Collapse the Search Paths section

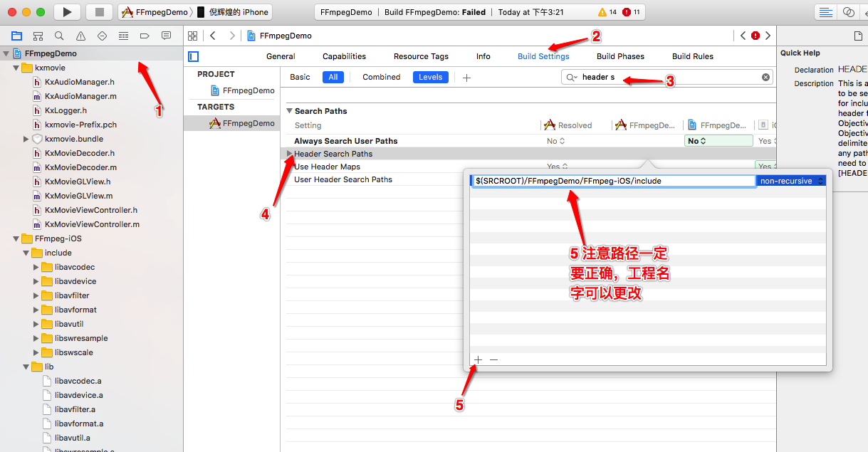[x=289, y=111]
